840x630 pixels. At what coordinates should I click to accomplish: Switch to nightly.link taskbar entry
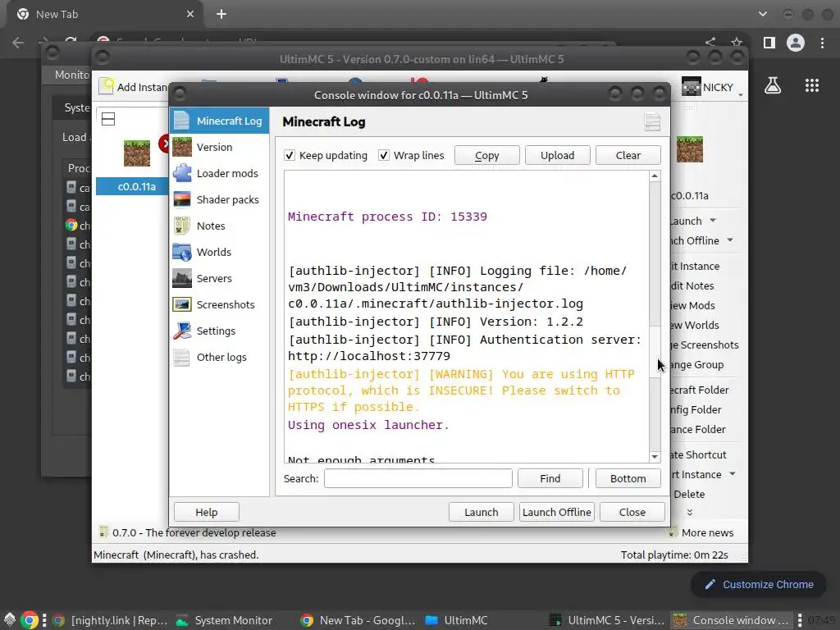(111, 620)
